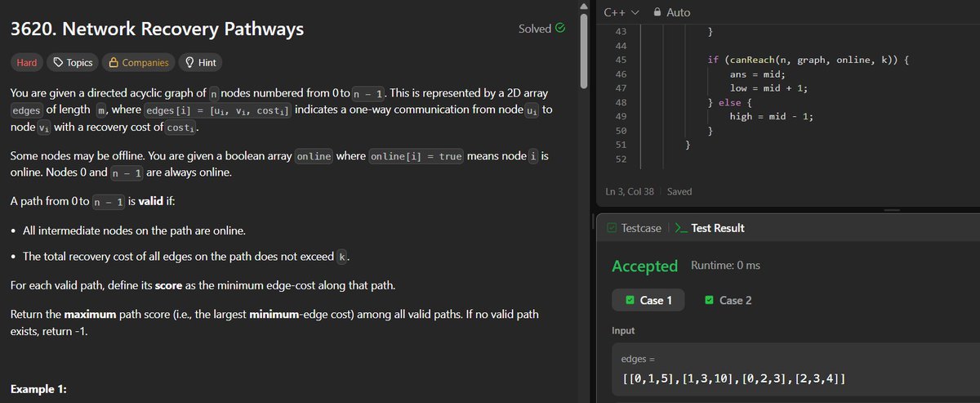Click the lock icon on Companies button
Viewport: 980px width, 403px height.
pyautogui.click(x=114, y=62)
